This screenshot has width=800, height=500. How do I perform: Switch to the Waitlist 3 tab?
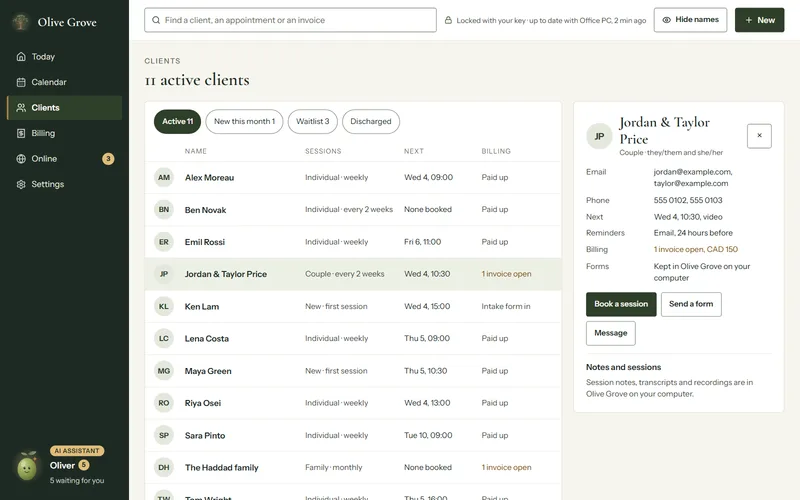click(x=313, y=121)
